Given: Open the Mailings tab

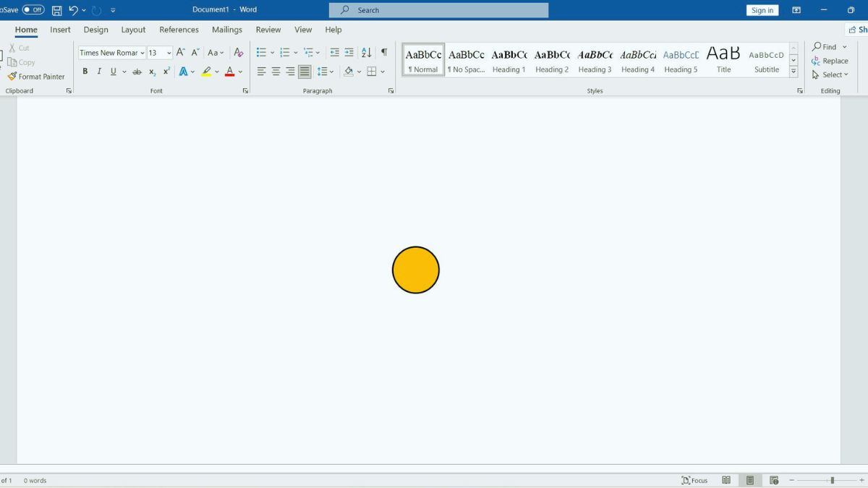Looking at the screenshot, I should click(x=227, y=30).
